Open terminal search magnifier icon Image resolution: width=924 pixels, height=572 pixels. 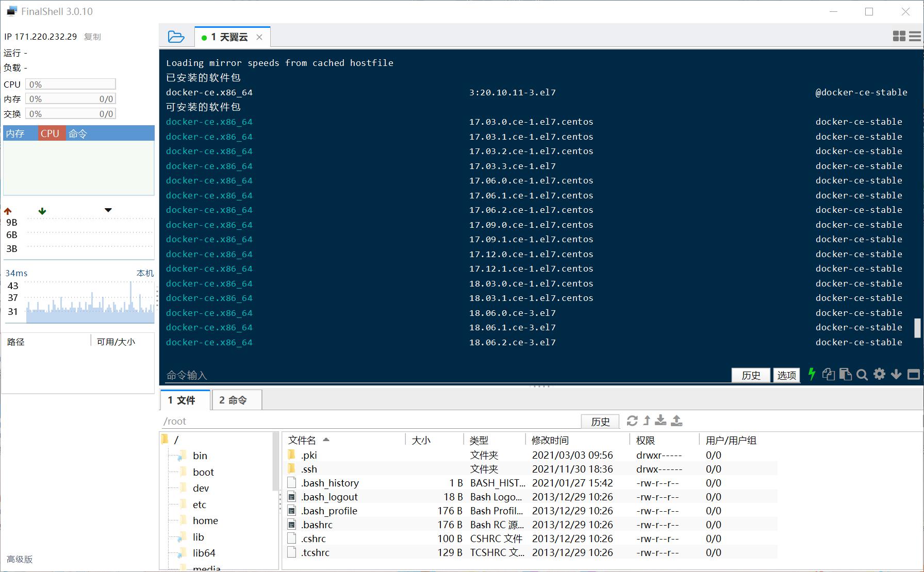point(862,375)
